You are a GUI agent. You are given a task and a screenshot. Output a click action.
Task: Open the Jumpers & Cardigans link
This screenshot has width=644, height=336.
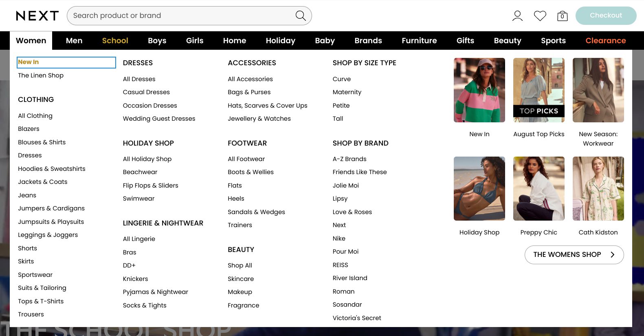[x=51, y=208]
